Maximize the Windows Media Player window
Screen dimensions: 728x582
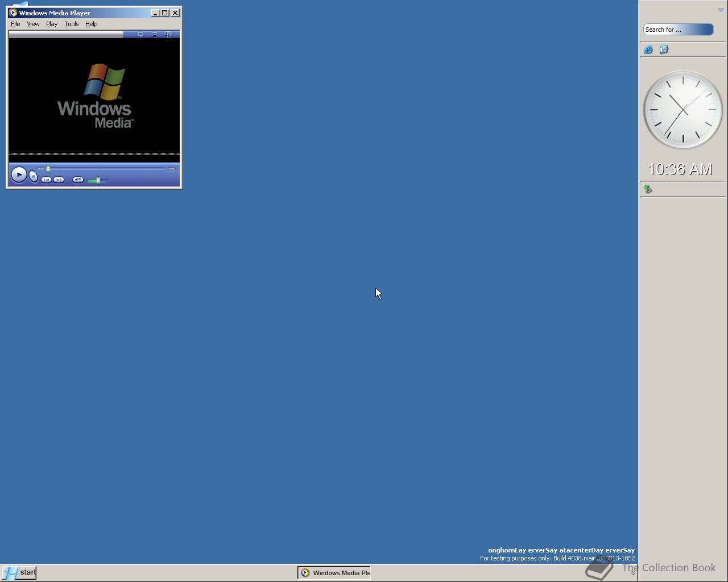click(x=165, y=13)
